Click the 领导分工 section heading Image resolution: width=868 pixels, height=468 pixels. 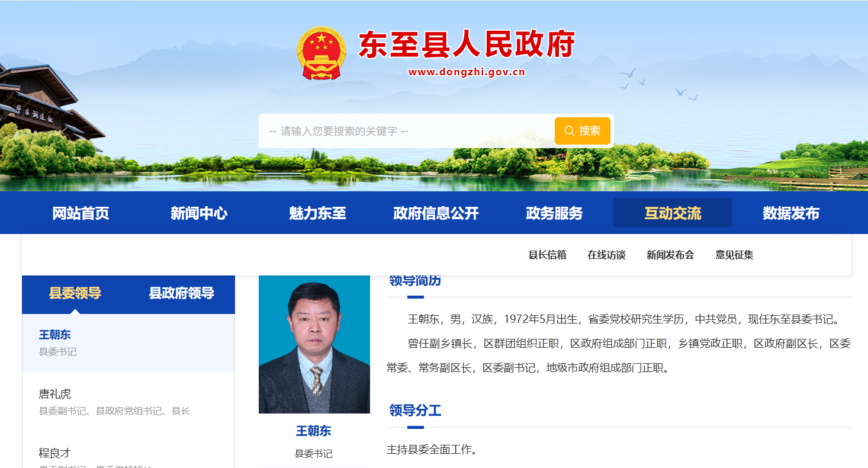pyautogui.click(x=415, y=410)
